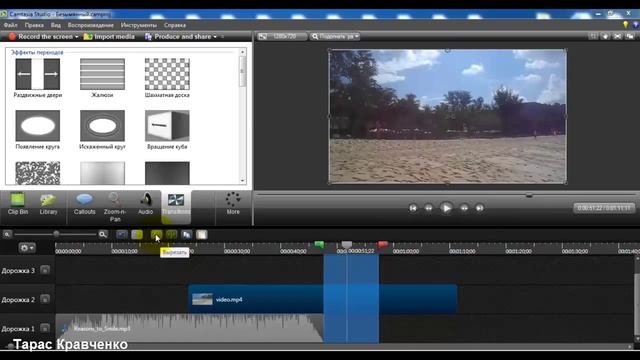Click the Copy icon on the timeline toolbar
The width and height of the screenshot is (640, 360).
point(187,235)
